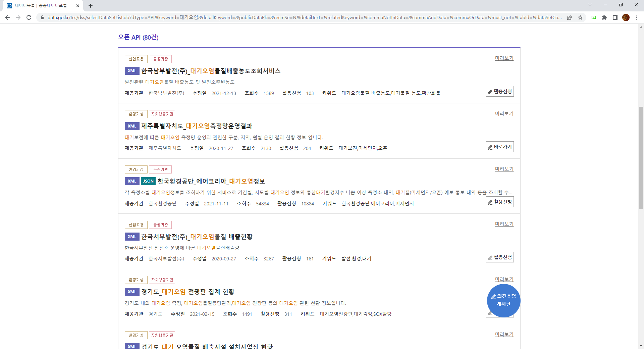Select 환경기상 tag on 제주특별자치도 entry
Image resolution: width=644 pixels, height=349 pixels.
(136, 114)
